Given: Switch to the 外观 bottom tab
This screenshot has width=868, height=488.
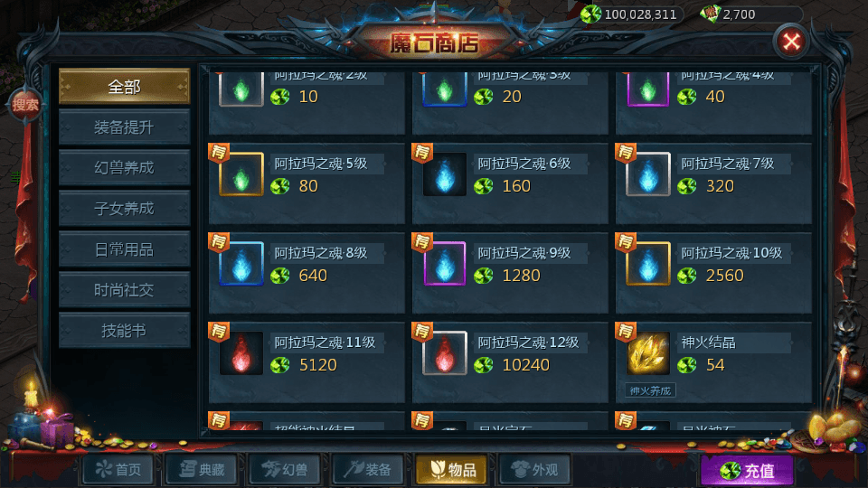Looking at the screenshot, I should point(534,470).
